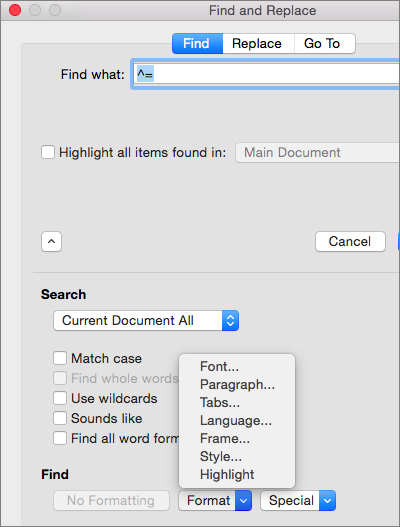Check the Sounds like option

60,418
